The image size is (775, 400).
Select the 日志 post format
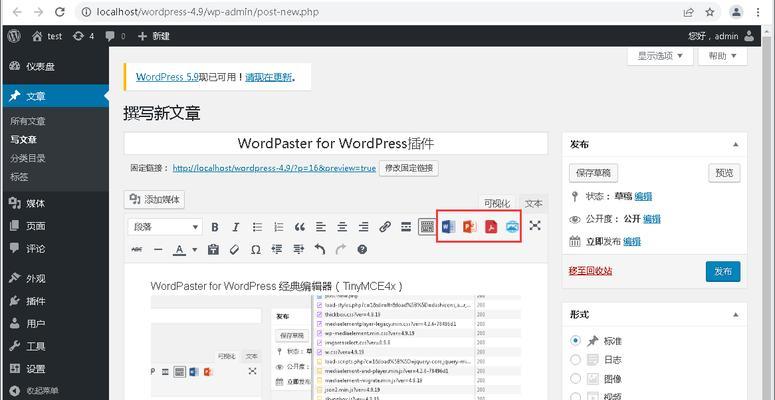(575, 359)
